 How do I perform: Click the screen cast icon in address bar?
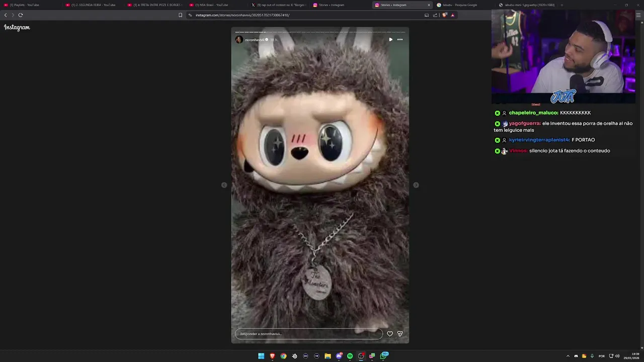click(x=427, y=15)
